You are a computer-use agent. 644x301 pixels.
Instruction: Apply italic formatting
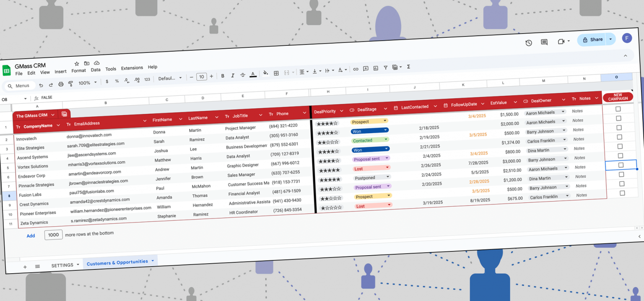(x=233, y=74)
